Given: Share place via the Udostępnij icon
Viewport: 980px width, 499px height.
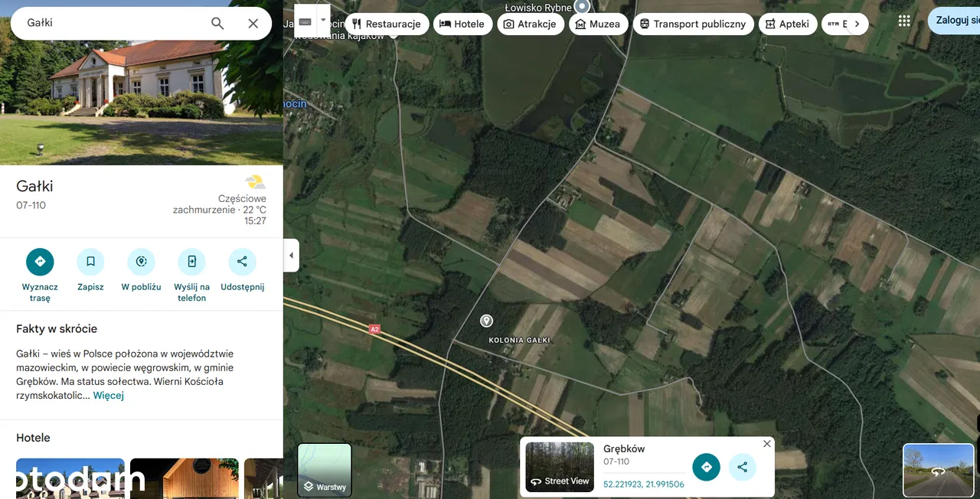Looking at the screenshot, I should [242, 262].
